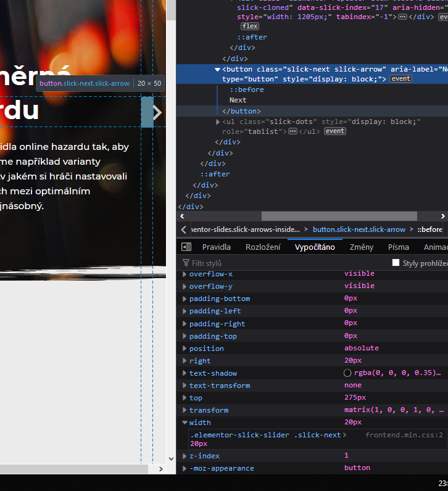Click the flex badge in markup
The image size is (448, 491).
pos(250,27)
